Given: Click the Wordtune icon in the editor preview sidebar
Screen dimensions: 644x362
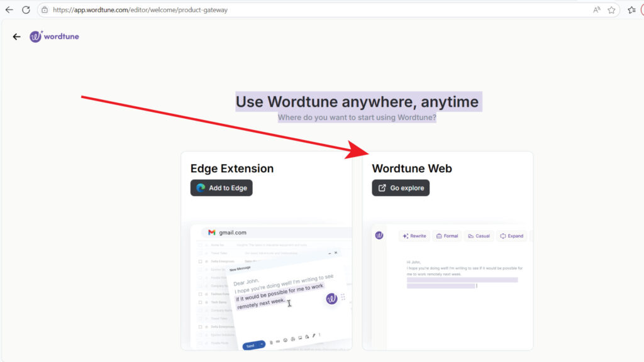Looking at the screenshot, I should tap(379, 235).
